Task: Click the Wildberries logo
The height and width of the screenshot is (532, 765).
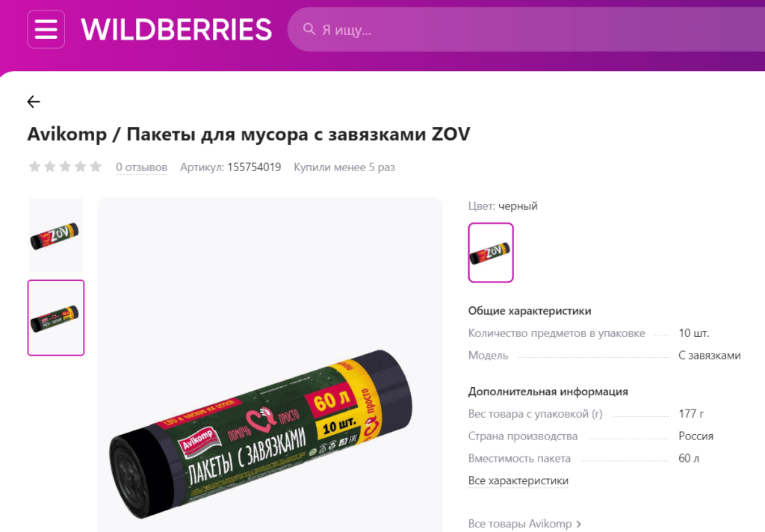Action: point(176,29)
